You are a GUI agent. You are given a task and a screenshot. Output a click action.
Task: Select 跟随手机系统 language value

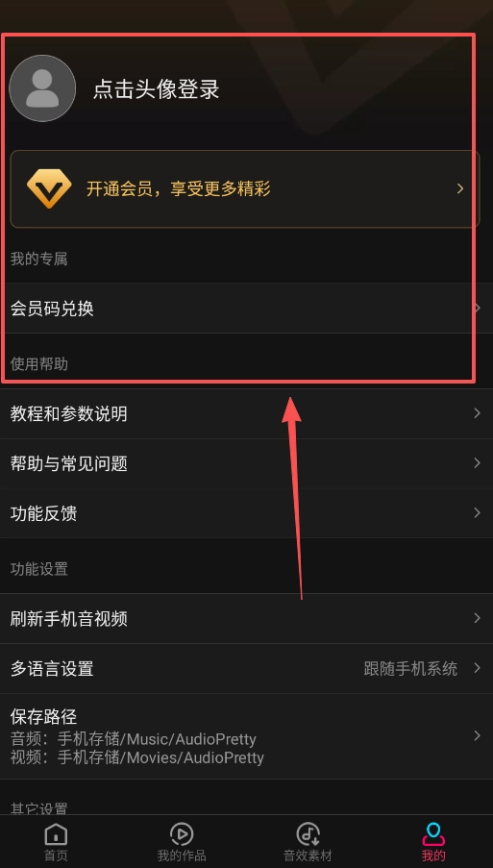click(x=410, y=669)
